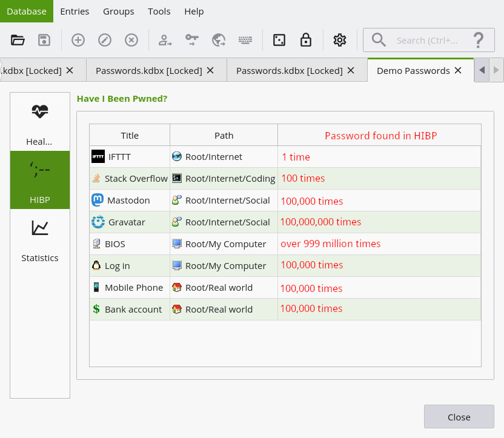The image size is (504, 438).
Task: Select the Log in title cell
Action: pos(130,266)
